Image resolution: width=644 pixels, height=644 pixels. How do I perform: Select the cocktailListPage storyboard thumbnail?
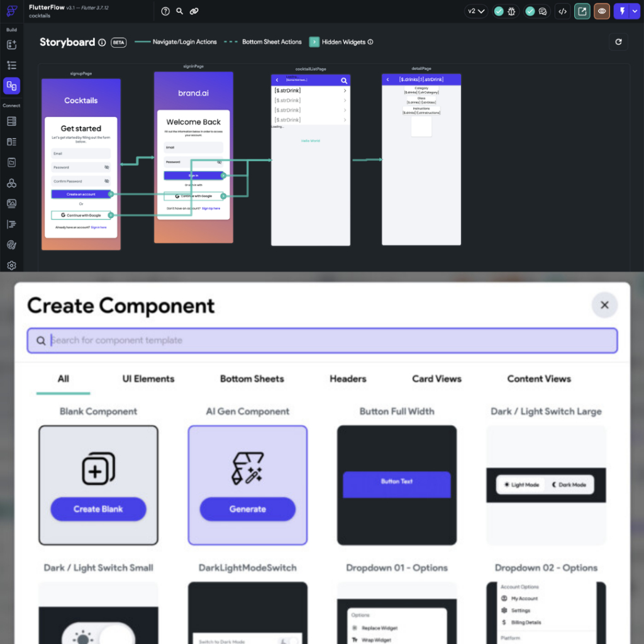tap(311, 160)
